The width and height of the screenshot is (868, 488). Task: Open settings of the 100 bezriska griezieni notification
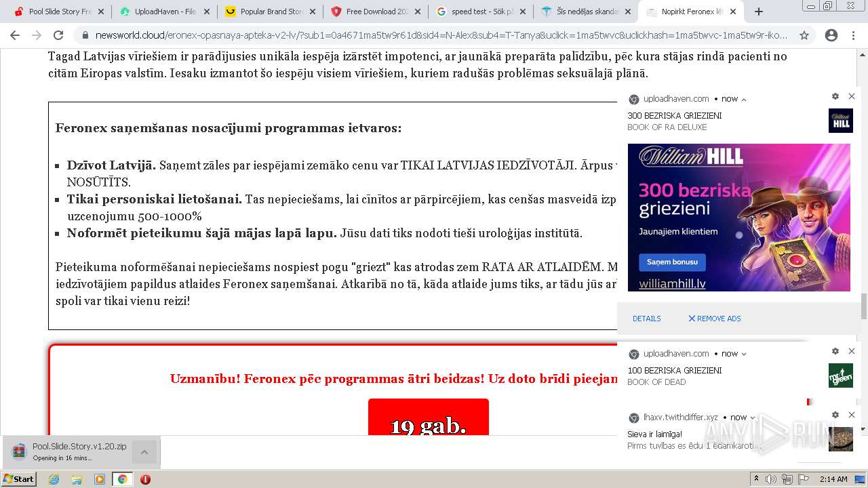pyautogui.click(x=835, y=351)
